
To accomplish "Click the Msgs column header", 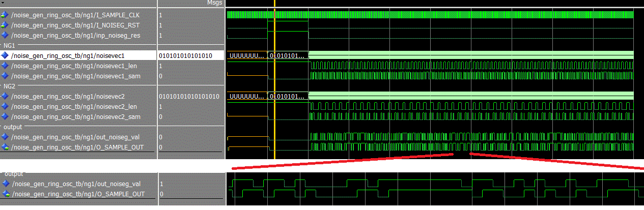I will pyautogui.click(x=215, y=3).
